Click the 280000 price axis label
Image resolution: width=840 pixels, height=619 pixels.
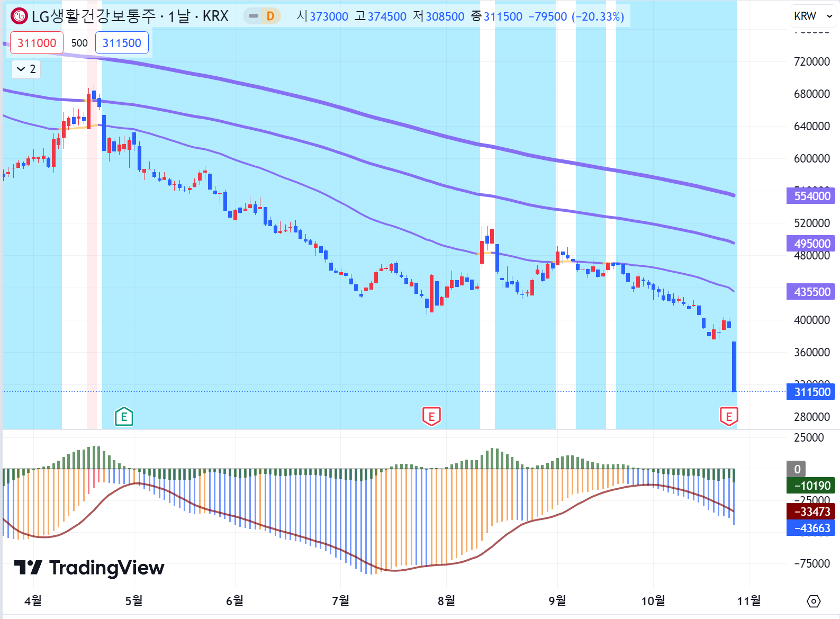pyautogui.click(x=812, y=417)
